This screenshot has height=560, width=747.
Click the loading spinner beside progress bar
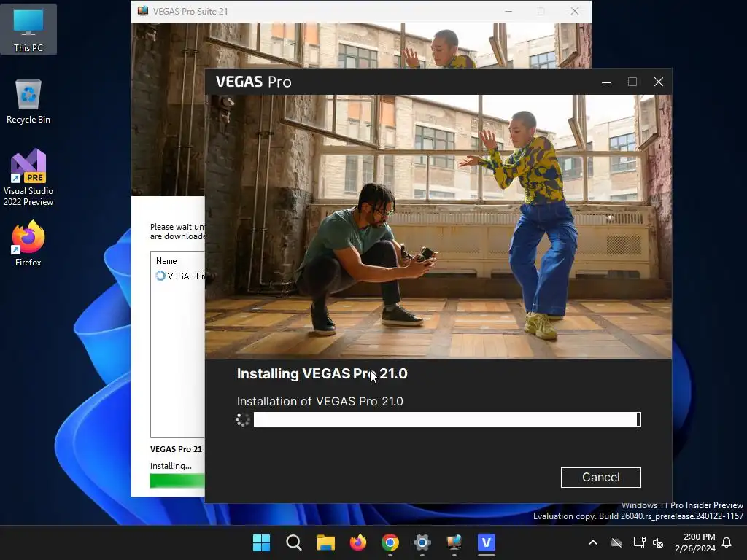tap(242, 419)
